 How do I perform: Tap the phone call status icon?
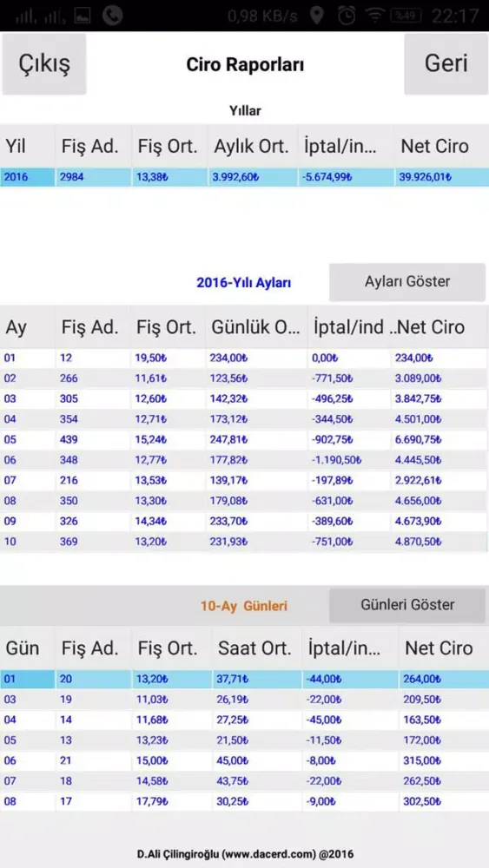(x=112, y=16)
